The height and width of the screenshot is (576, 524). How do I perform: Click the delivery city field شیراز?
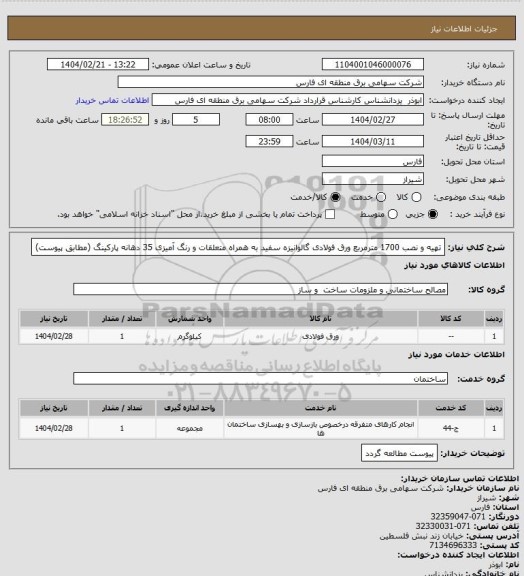373,179
